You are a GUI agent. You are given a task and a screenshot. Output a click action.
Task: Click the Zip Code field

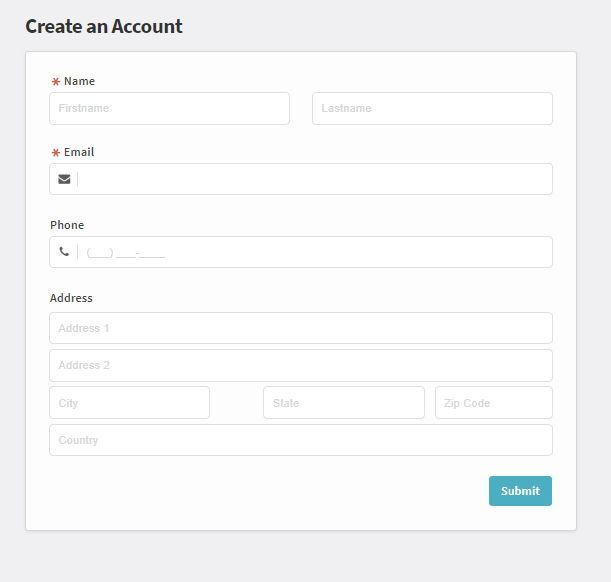pos(494,402)
